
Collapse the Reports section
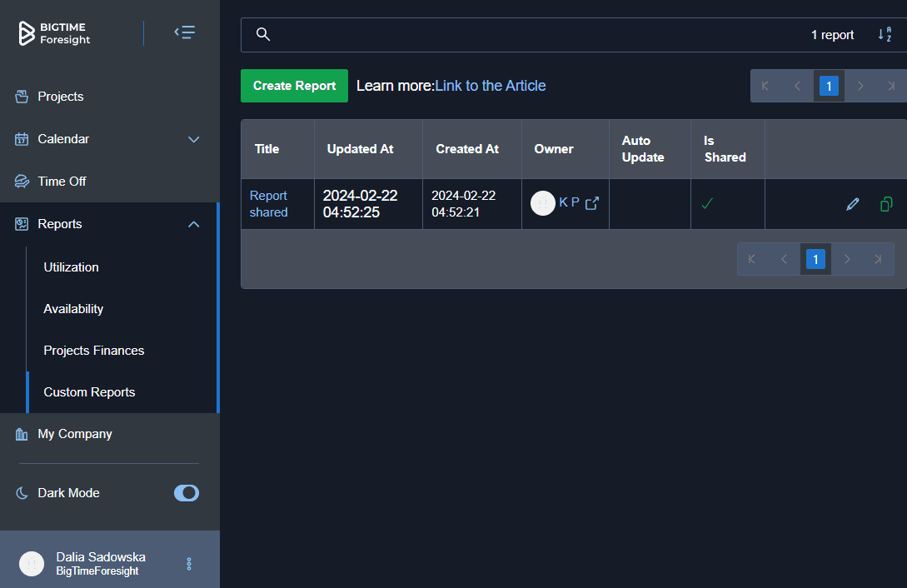point(193,224)
